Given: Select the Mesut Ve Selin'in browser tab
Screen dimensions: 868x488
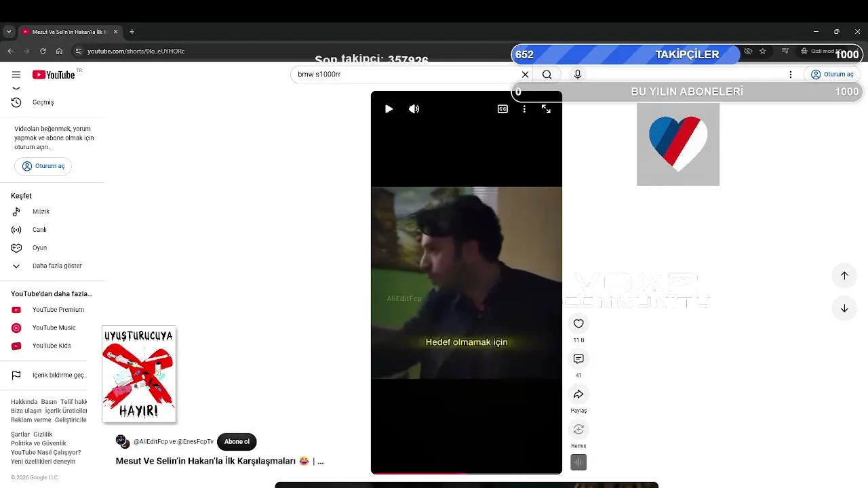Looking at the screenshot, I should (x=69, y=32).
